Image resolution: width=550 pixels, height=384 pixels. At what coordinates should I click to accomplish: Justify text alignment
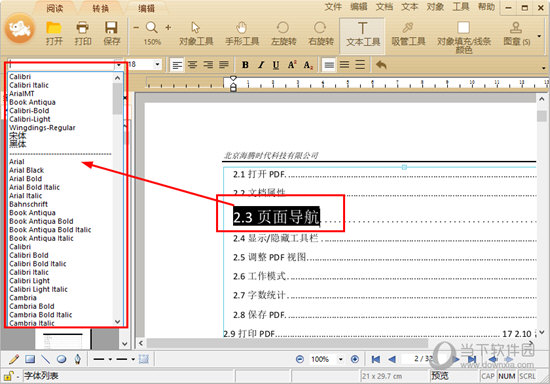tap(224, 65)
